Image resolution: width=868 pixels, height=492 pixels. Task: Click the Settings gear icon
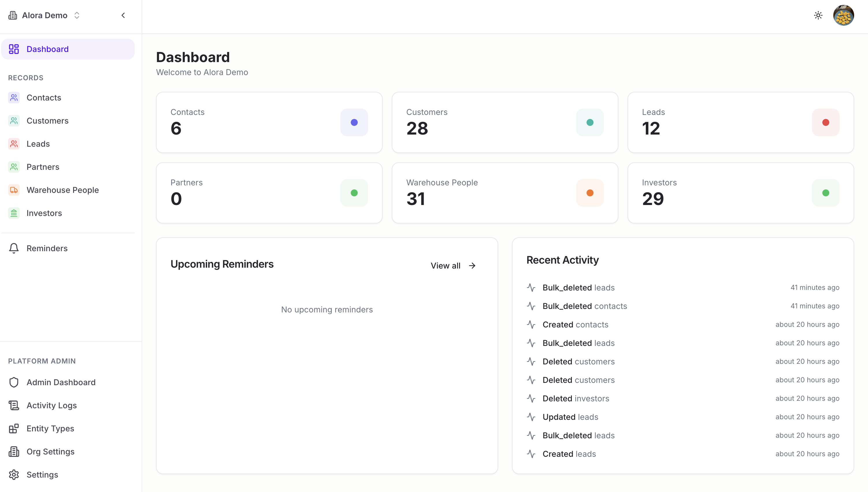[14, 474]
